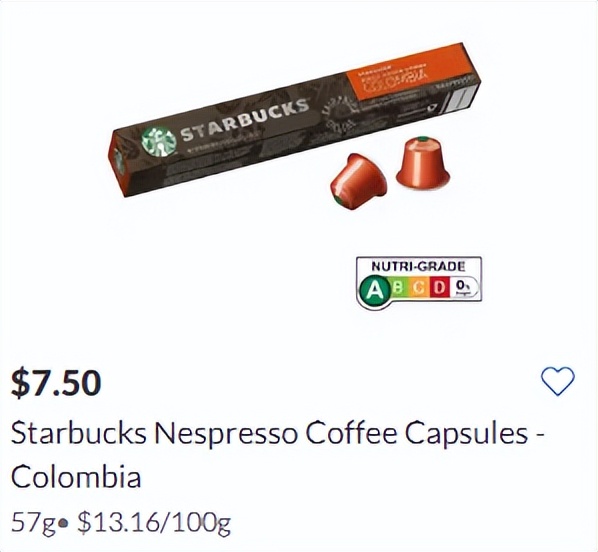598x552 pixels.
Task: Click the Nutri-Grade B letter
Action: [398, 287]
